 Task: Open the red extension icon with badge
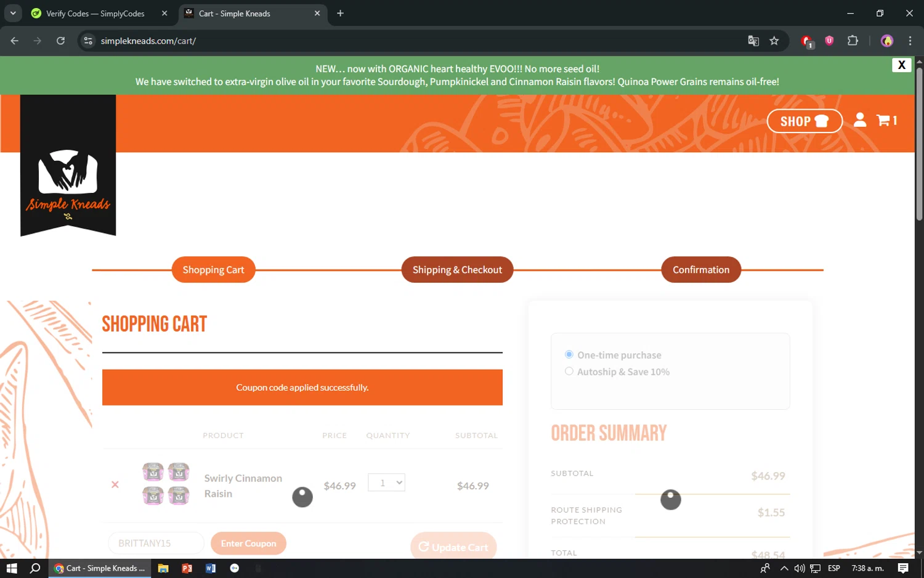click(807, 41)
